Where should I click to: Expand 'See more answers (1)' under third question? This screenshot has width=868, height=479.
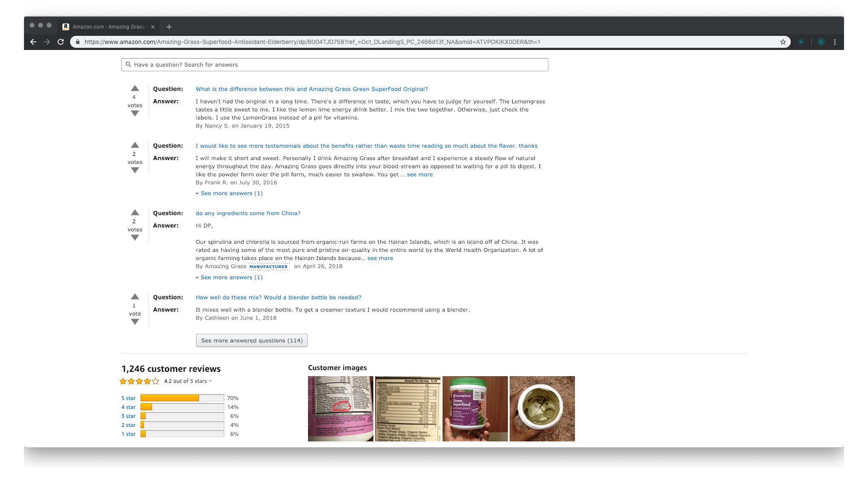[231, 277]
